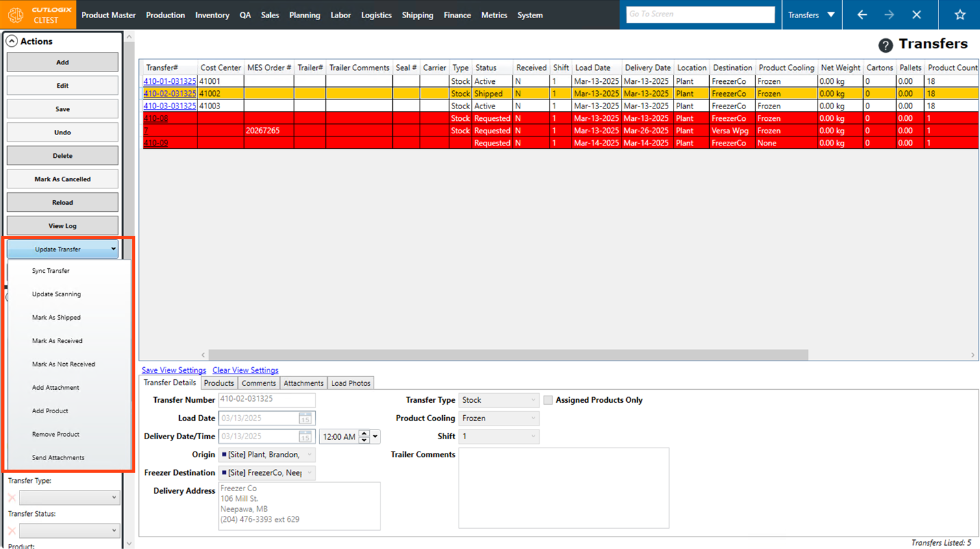
Task: Open the Delivery Date calendar picker
Action: pos(305,437)
